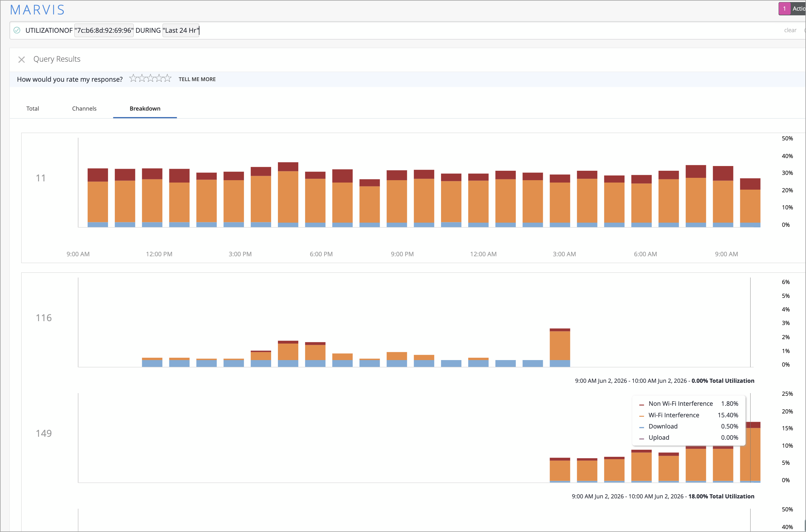Click the TELL ME MORE link

point(197,79)
